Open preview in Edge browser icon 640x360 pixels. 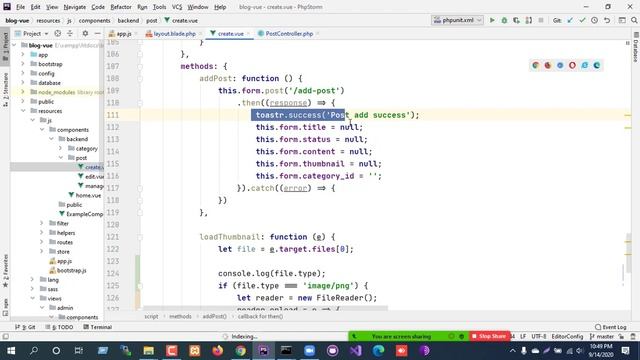point(597,65)
